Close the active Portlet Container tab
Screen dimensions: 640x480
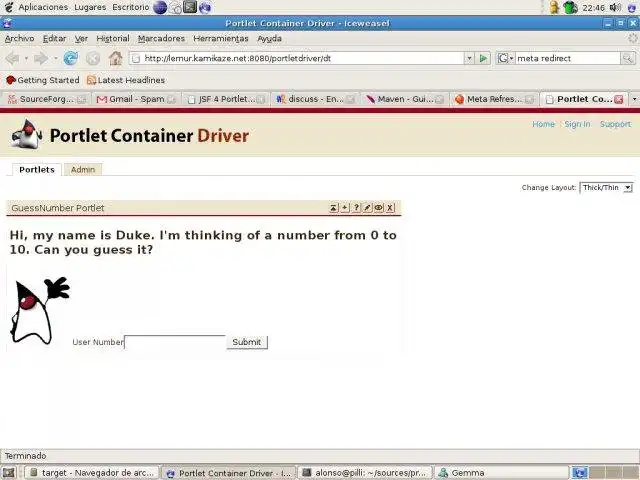(619, 99)
